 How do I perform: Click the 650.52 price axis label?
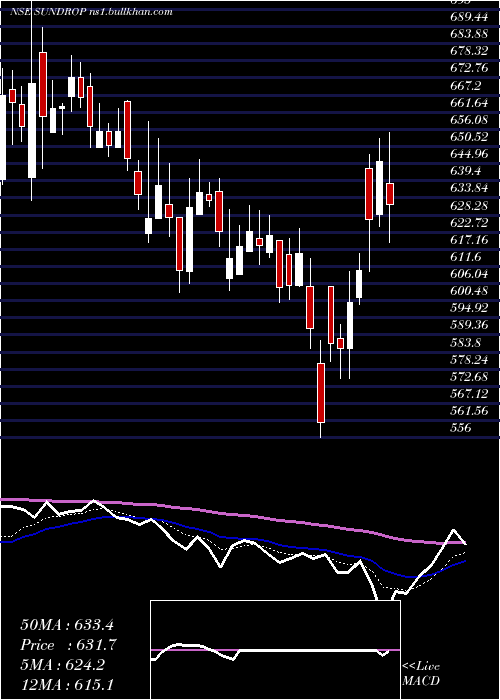point(469,137)
